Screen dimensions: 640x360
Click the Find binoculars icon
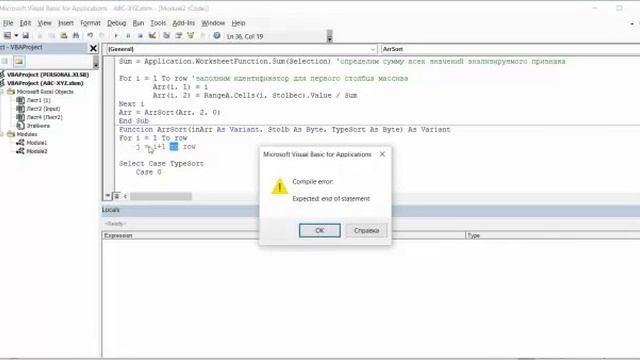point(76,36)
